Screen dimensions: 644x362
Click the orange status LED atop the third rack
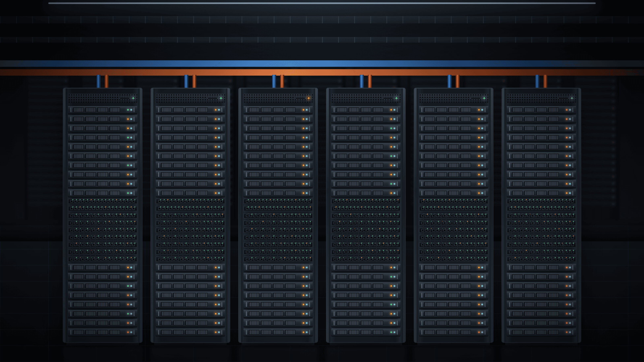pyautogui.click(x=309, y=98)
